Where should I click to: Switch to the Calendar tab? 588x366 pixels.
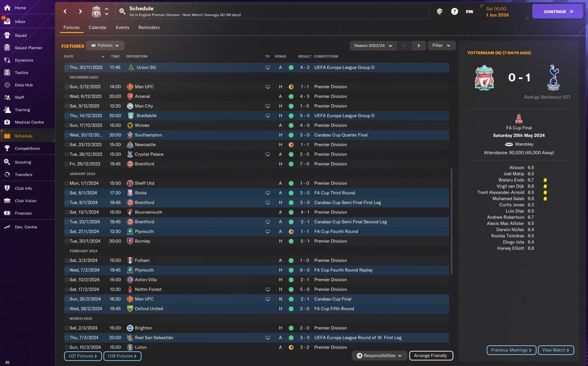[x=97, y=28]
